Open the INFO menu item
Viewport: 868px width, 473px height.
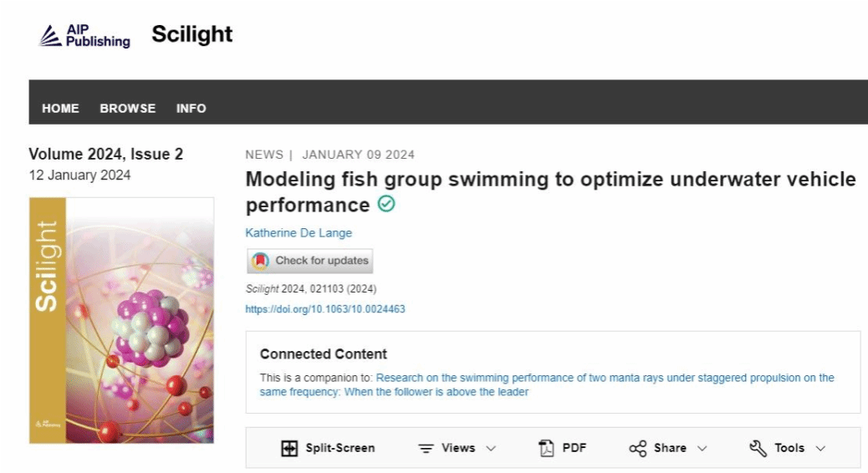191,108
